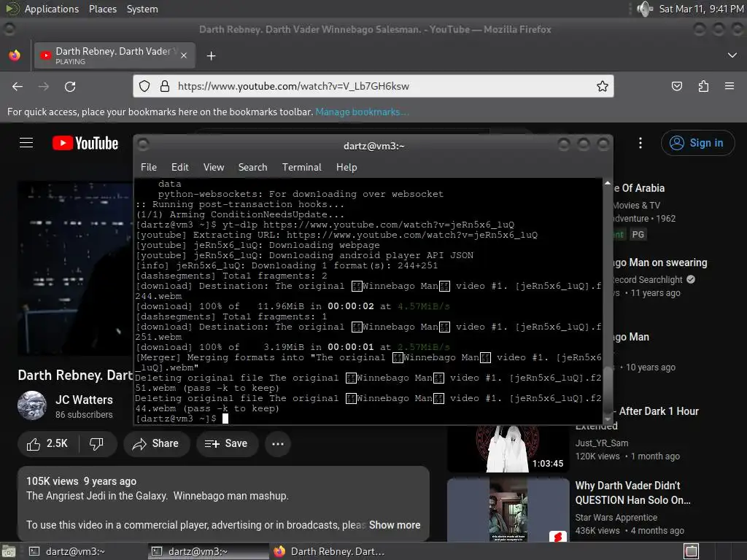Screen dimensions: 747x560
Task: Open terminal Terminal menu
Action: [301, 167]
